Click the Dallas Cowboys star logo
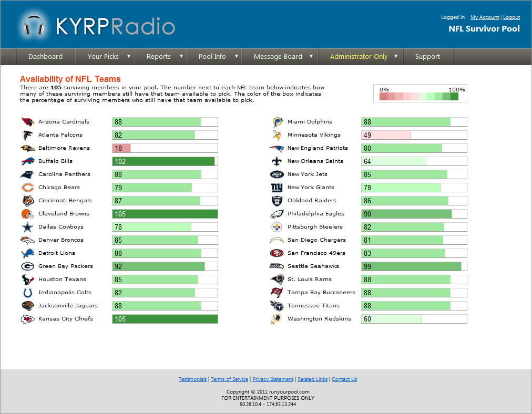 click(x=27, y=227)
